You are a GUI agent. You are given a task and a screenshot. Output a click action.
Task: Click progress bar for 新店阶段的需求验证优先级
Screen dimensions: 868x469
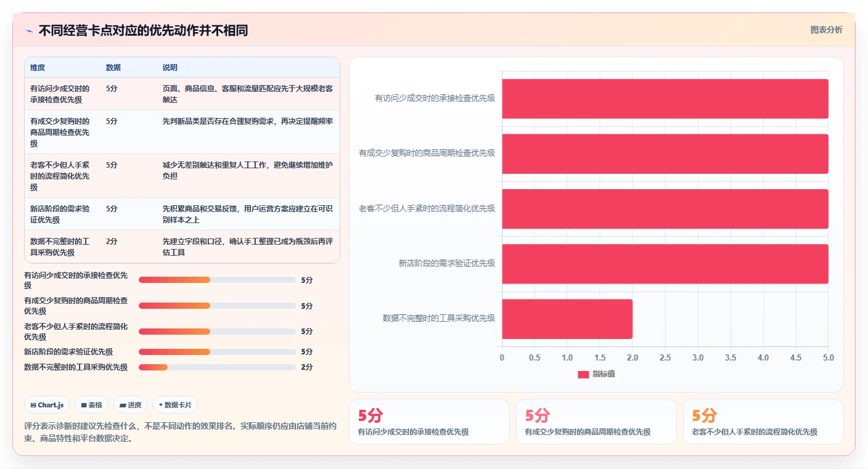pos(217,352)
